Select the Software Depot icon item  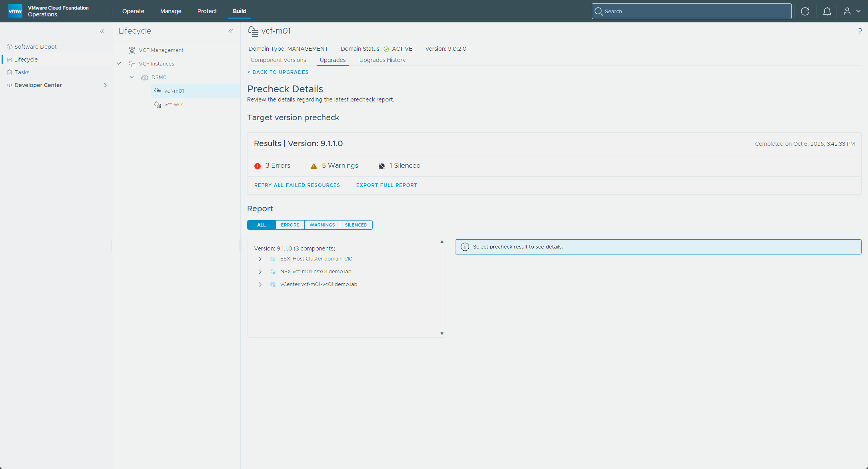click(x=10, y=47)
